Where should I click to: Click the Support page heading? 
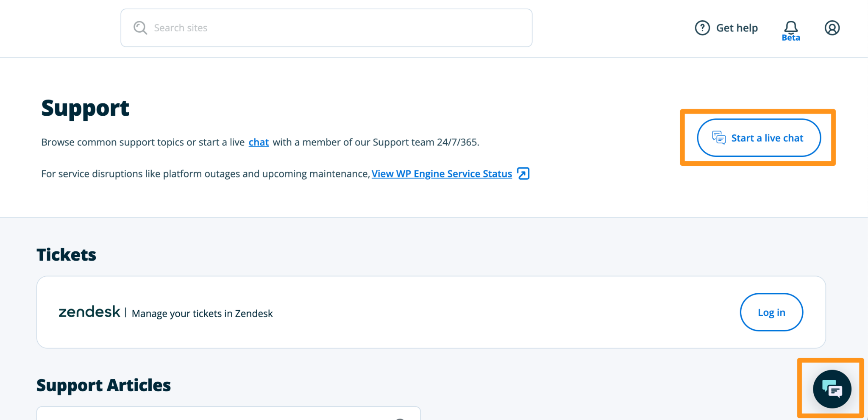coord(85,108)
